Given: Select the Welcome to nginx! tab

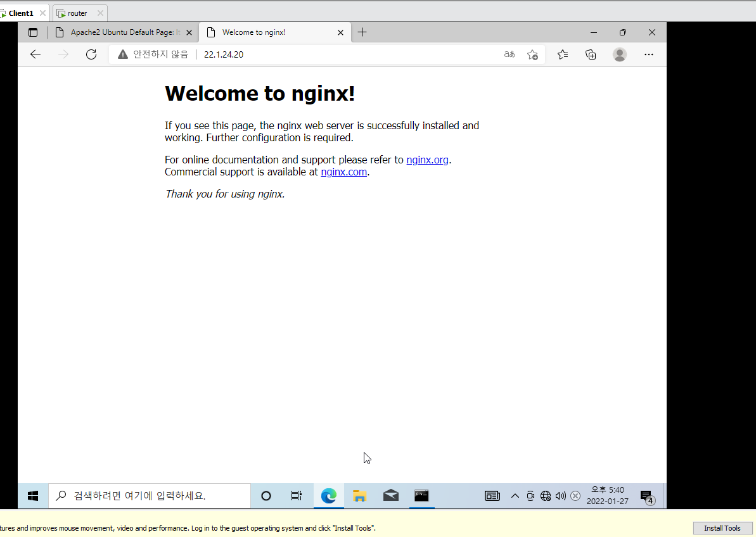Looking at the screenshot, I should tap(275, 32).
